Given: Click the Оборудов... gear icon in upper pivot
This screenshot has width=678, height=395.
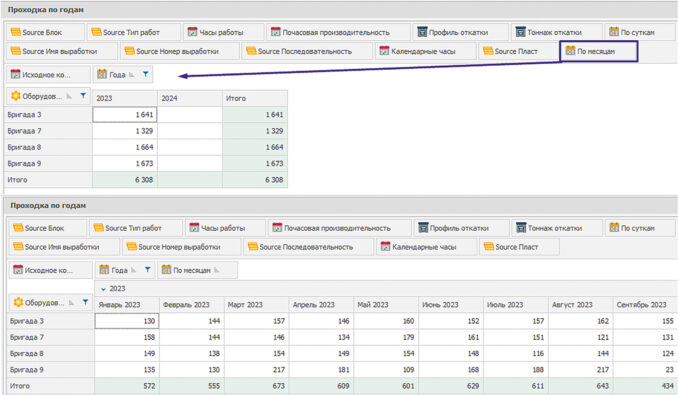Looking at the screenshot, I should 16,96.
